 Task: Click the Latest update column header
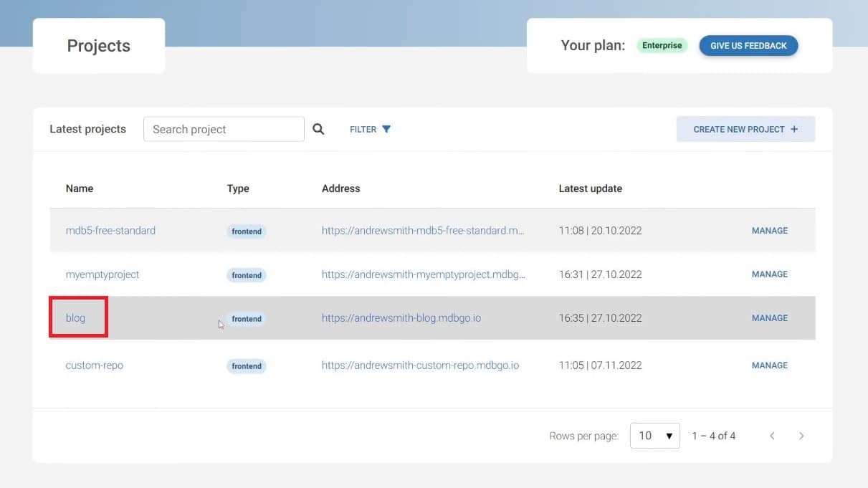tap(590, 188)
